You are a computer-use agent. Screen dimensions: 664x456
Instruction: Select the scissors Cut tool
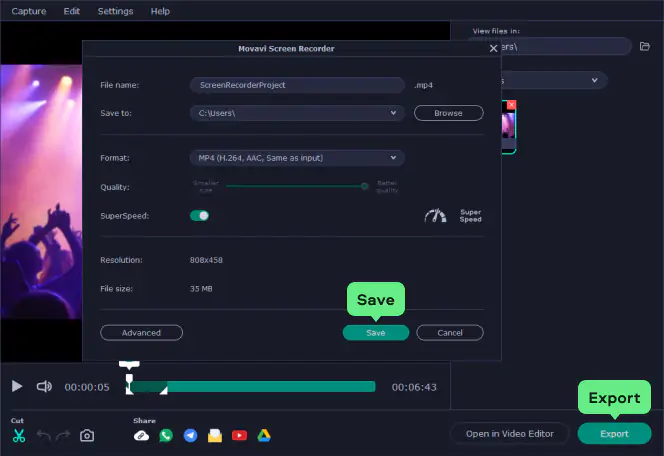[x=19, y=436]
